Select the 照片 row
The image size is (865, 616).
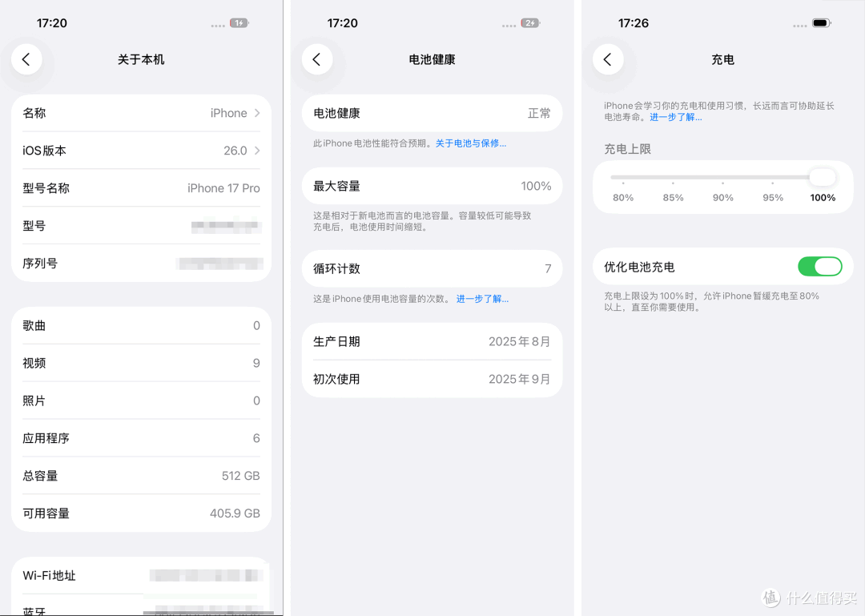tap(141, 401)
